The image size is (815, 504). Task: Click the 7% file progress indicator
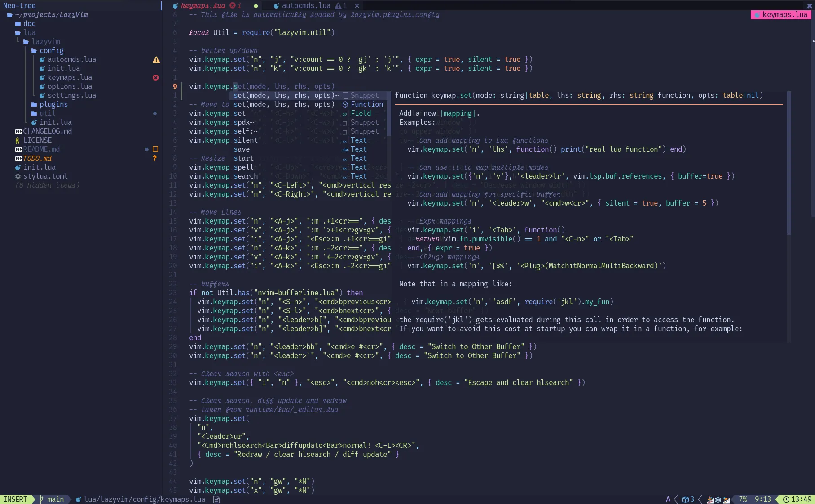(743, 500)
